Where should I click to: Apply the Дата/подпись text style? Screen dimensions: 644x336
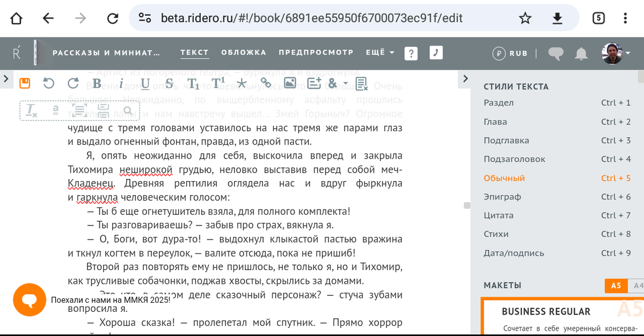tap(557, 253)
